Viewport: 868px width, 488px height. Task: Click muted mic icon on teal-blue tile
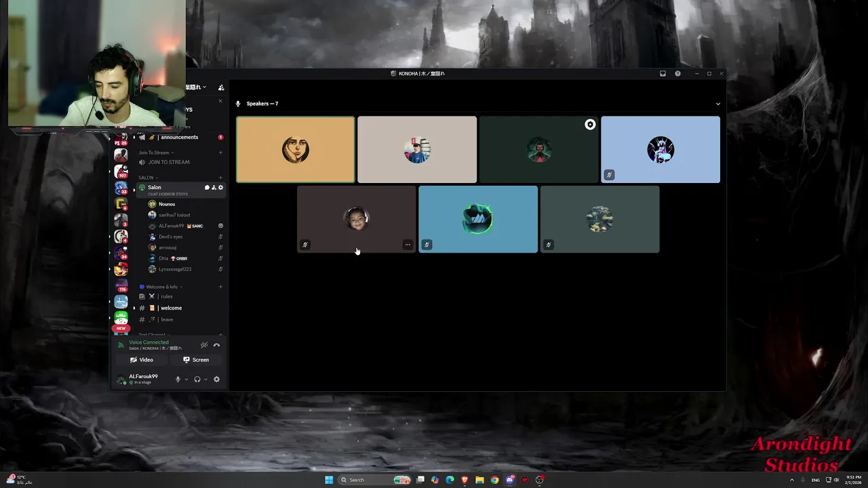click(x=427, y=245)
